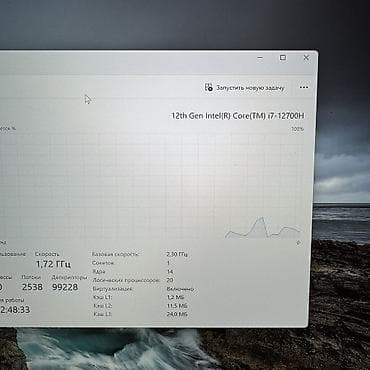Viewport: 370px width, 370px height.
Task: Click the handles count '99228'
Action: tap(65, 287)
